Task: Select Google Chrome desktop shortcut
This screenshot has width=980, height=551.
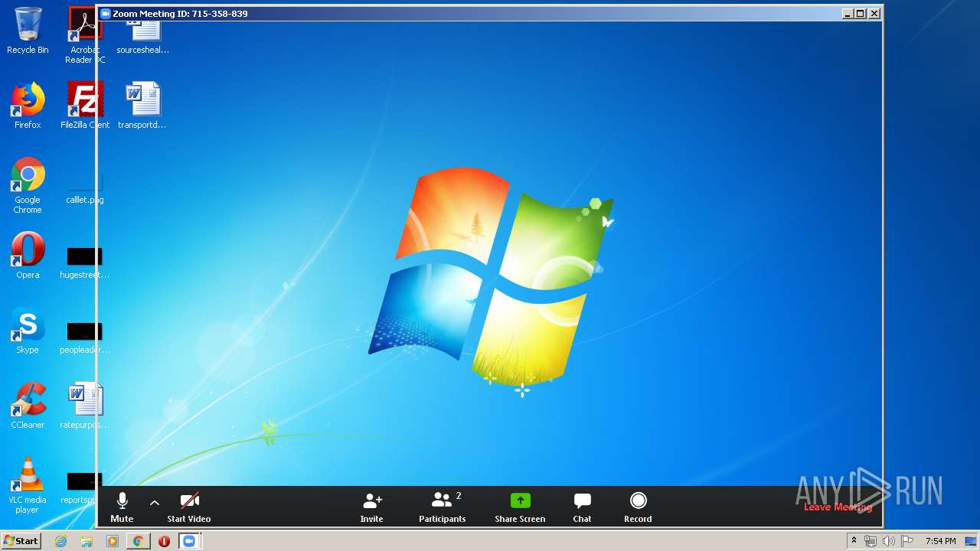Action: coord(28,186)
